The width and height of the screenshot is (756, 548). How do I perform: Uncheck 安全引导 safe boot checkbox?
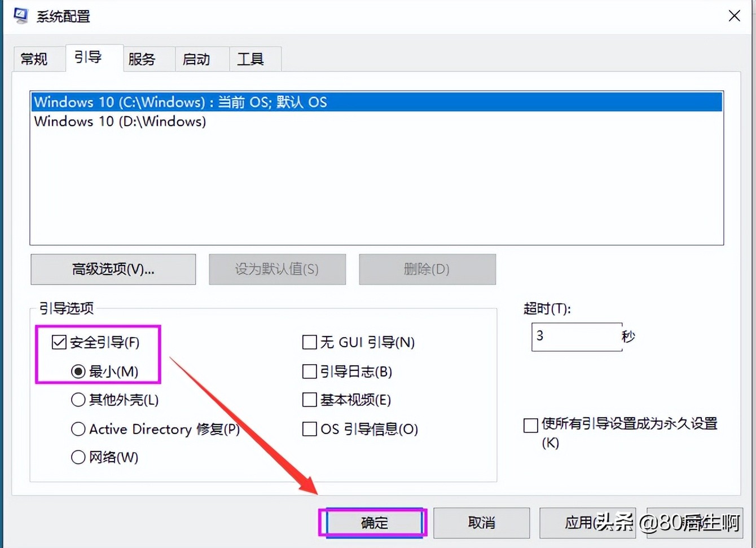tap(59, 342)
